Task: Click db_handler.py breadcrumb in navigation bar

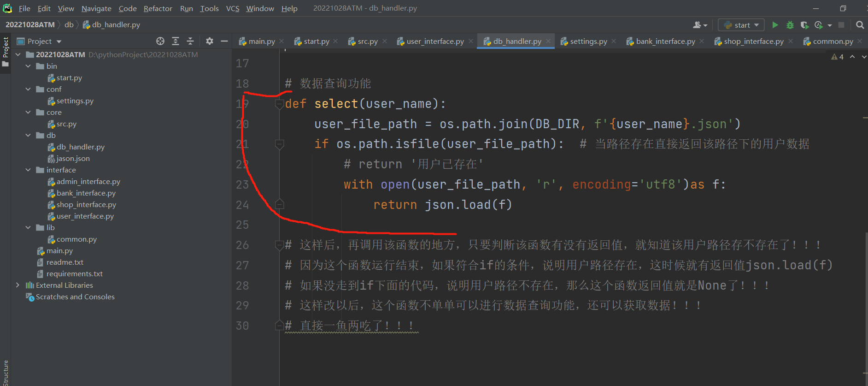Action: [x=111, y=24]
